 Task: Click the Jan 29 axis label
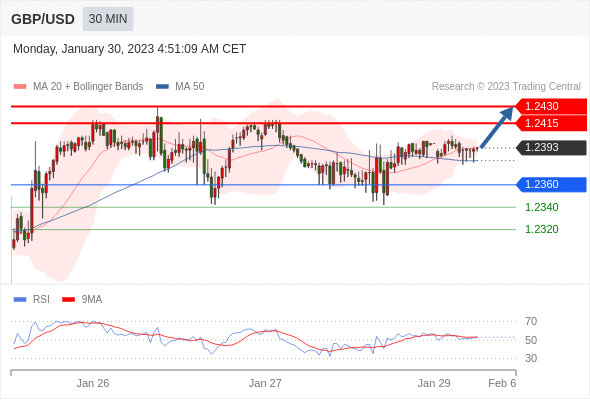point(434,383)
